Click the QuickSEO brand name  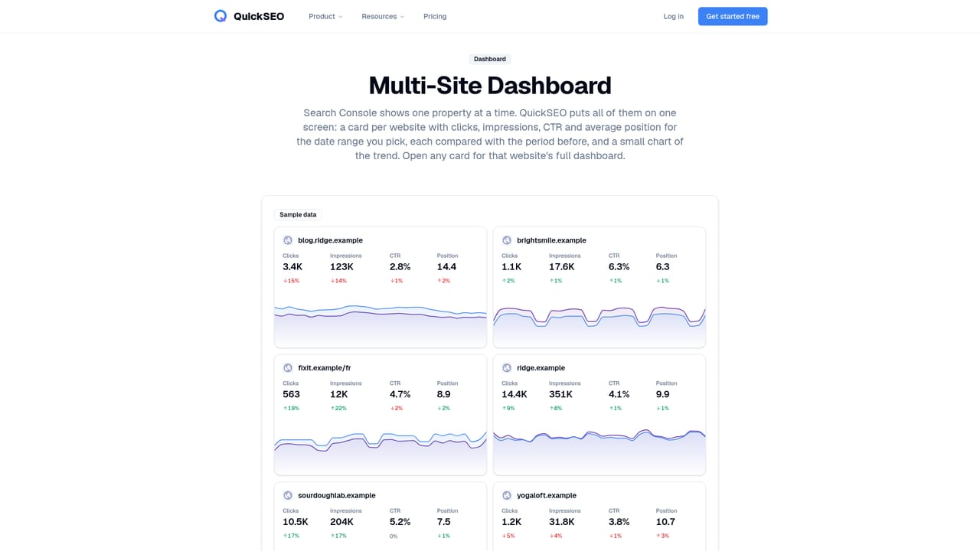coord(259,16)
